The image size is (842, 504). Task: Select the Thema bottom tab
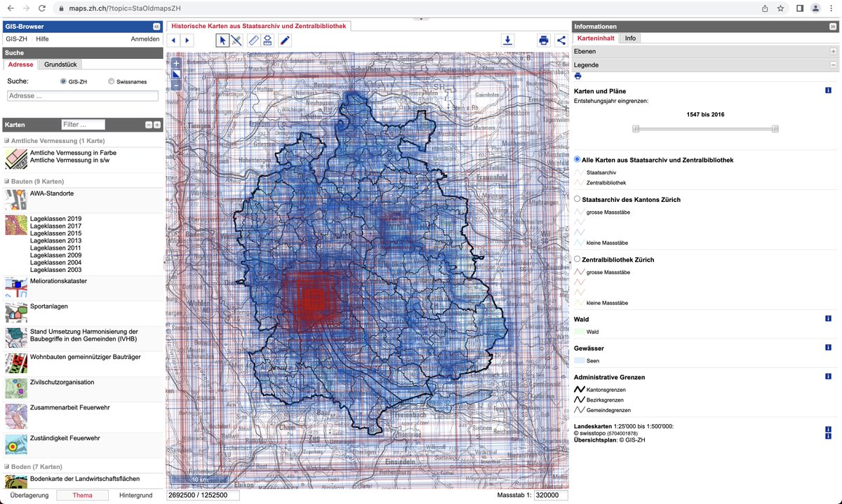coord(82,495)
